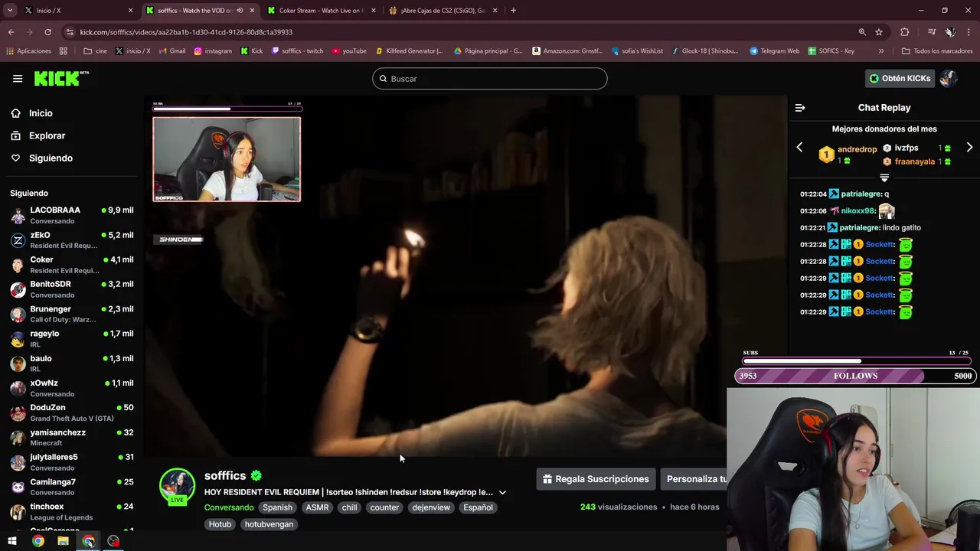
Task: Click andredrop in top donors
Action: (857, 149)
